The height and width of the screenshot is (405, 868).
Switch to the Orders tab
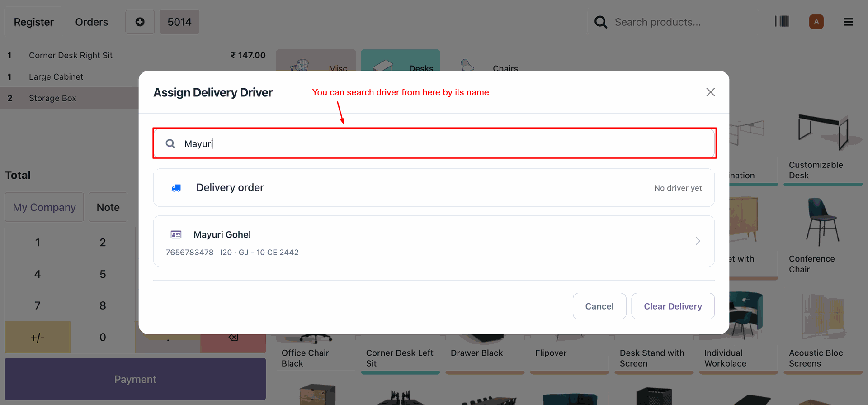coord(92,22)
